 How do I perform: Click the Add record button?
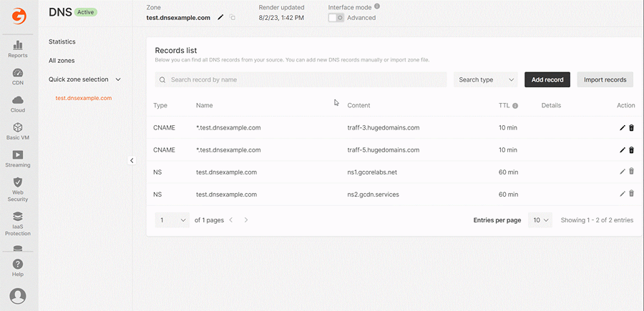547,79
